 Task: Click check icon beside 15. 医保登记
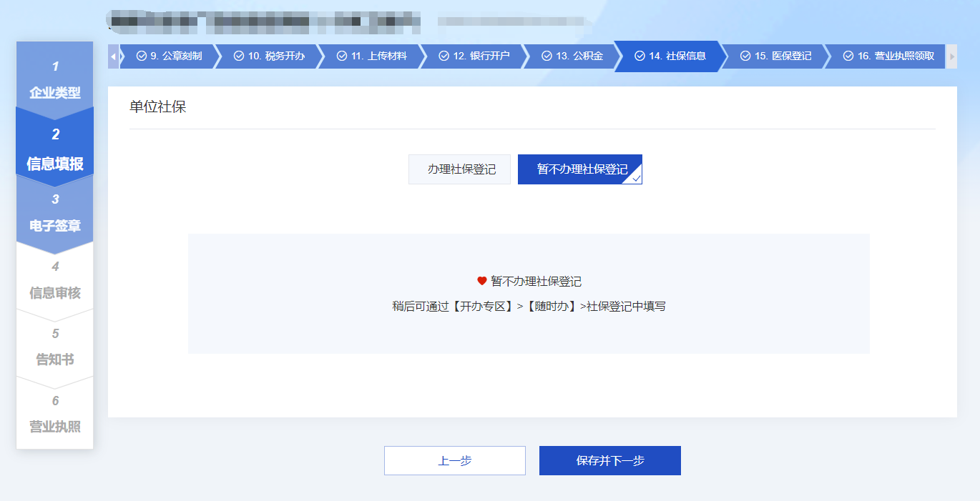click(745, 56)
